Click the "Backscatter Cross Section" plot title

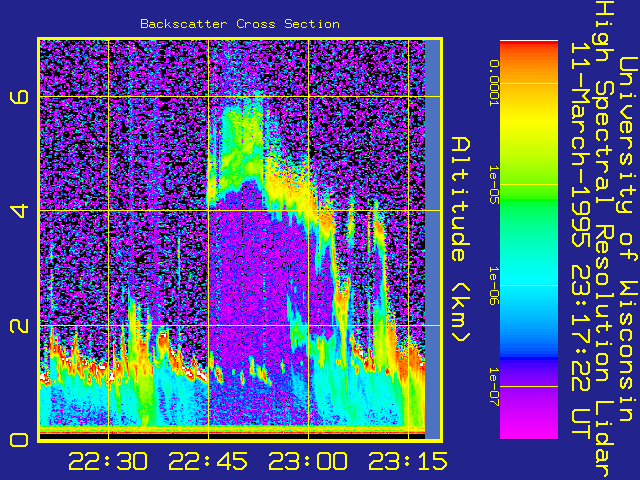pos(240,24)
